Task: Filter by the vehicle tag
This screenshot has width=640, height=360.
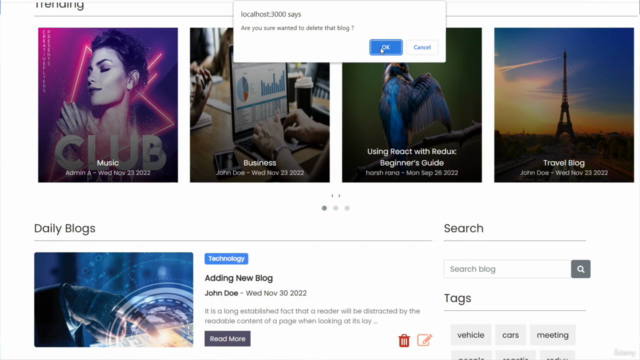Action: (x=471, y=335)
